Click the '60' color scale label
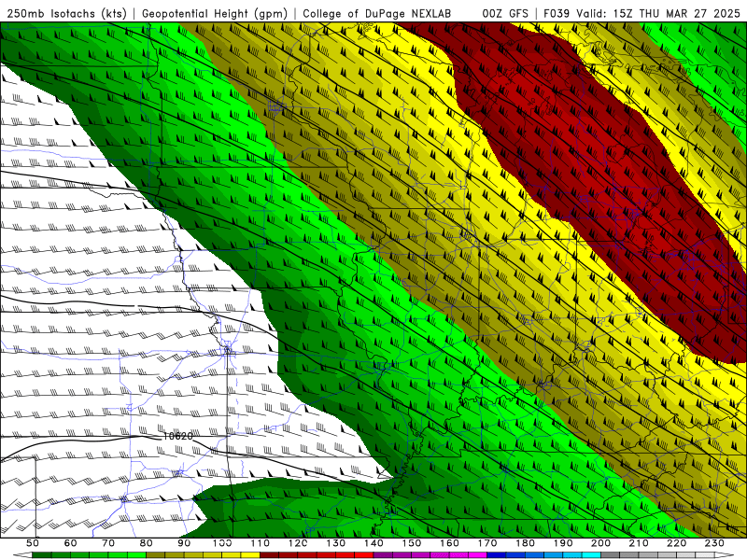The width and height of the screenshot is (747, 560). (x=71, y=543)
